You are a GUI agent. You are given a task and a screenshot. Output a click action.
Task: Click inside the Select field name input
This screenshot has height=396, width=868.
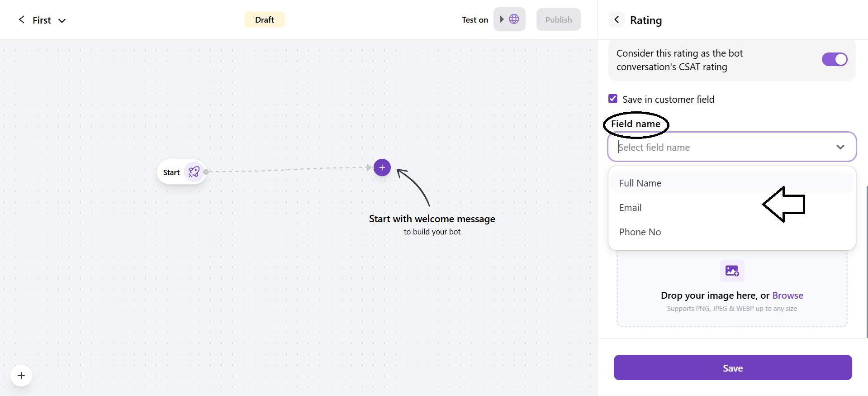[x=719, y=147]
